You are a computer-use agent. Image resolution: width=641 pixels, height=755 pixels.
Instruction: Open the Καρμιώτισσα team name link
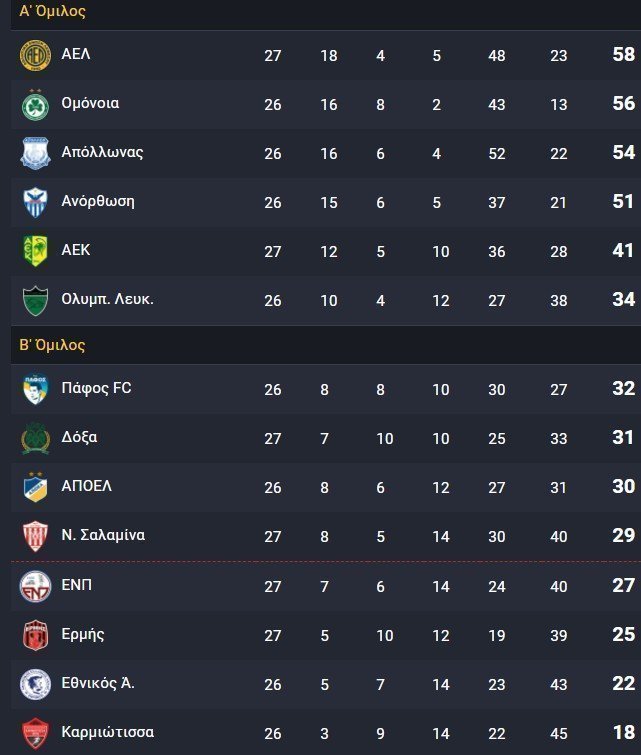coord(108,732)
